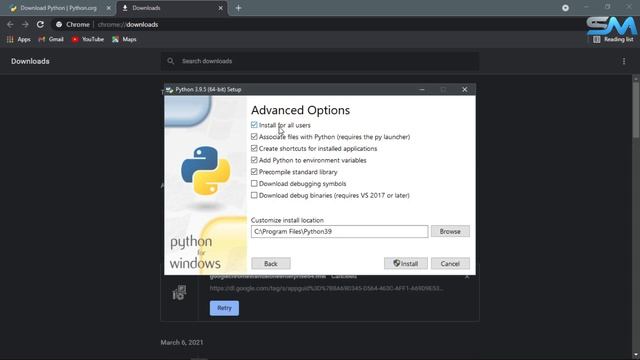The image size is (640, 360).
Task: Click the install location path field
Action: tap(340, 231)
